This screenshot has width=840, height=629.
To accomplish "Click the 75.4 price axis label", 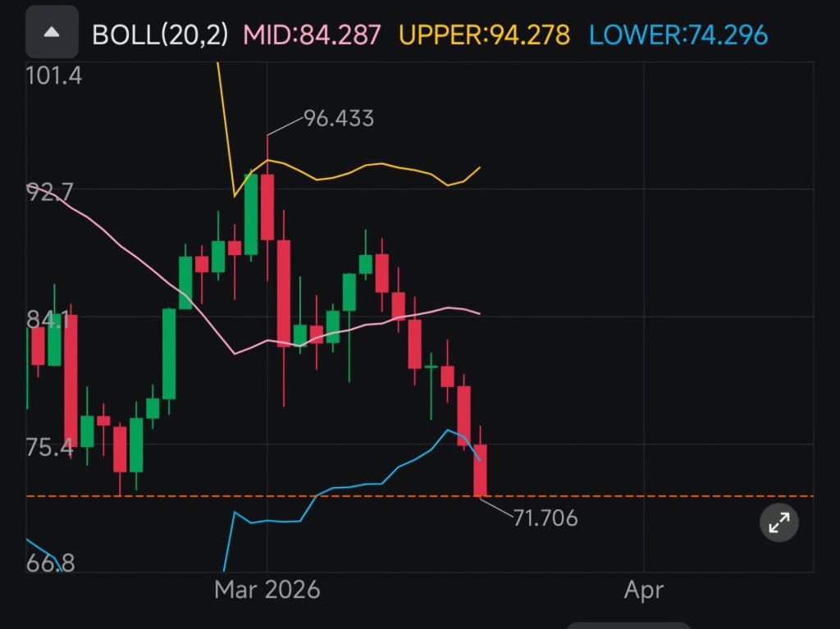I will click(x=49, y=448).
